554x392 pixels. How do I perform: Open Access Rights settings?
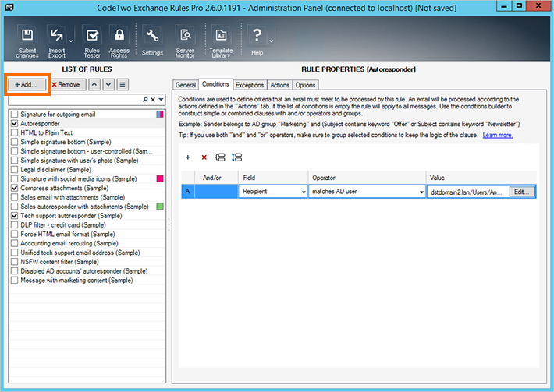coord(119,42)
